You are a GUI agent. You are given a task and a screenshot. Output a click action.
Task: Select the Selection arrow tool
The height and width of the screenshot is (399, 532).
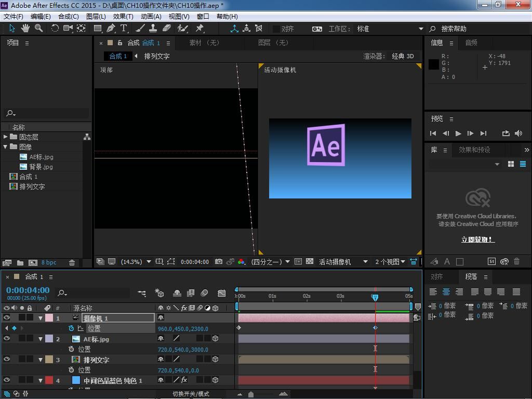click(x=12, y=28)
